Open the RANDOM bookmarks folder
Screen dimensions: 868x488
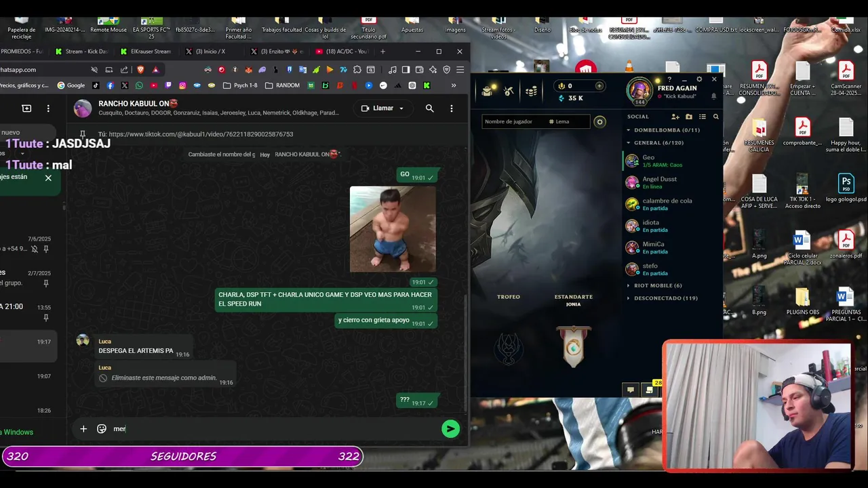point(283,85)
